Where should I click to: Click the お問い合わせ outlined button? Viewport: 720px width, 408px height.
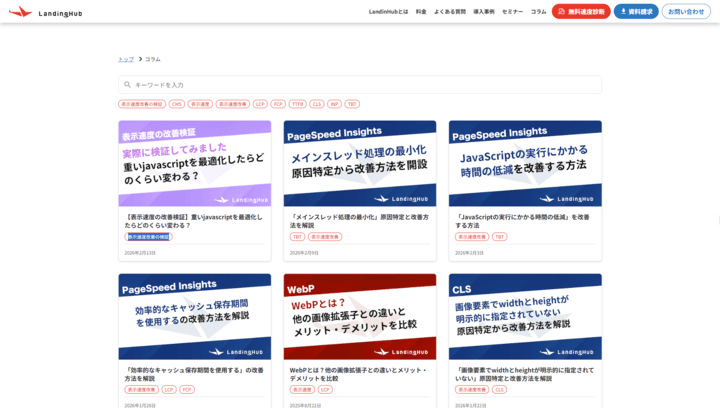point(686,11)
